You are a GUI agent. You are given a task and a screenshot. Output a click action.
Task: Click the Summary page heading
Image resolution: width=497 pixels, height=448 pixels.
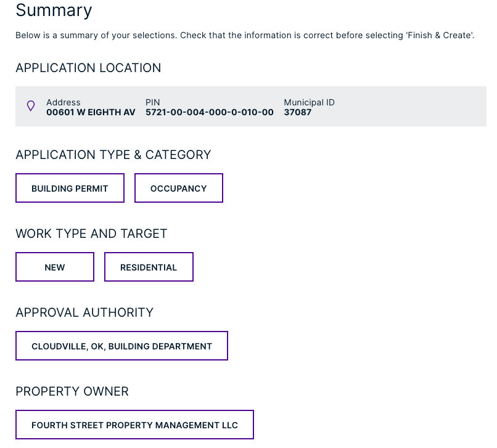point(54,10)
